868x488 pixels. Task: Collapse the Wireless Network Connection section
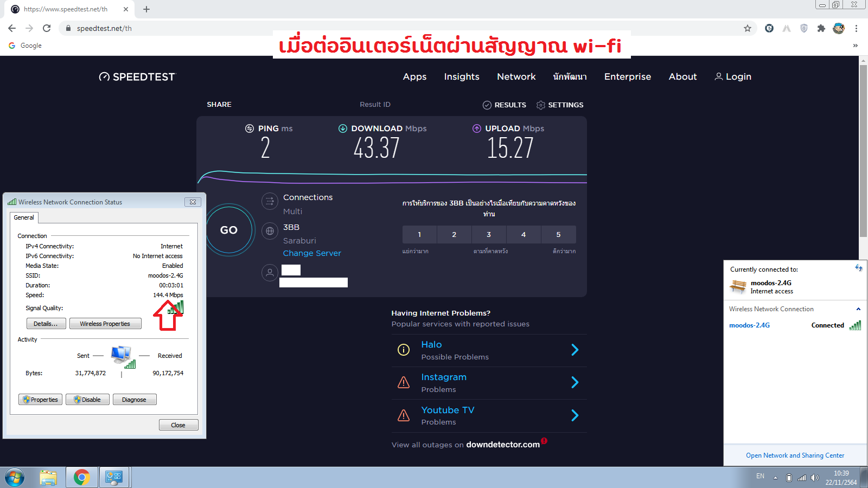click(x=858, y=309)
